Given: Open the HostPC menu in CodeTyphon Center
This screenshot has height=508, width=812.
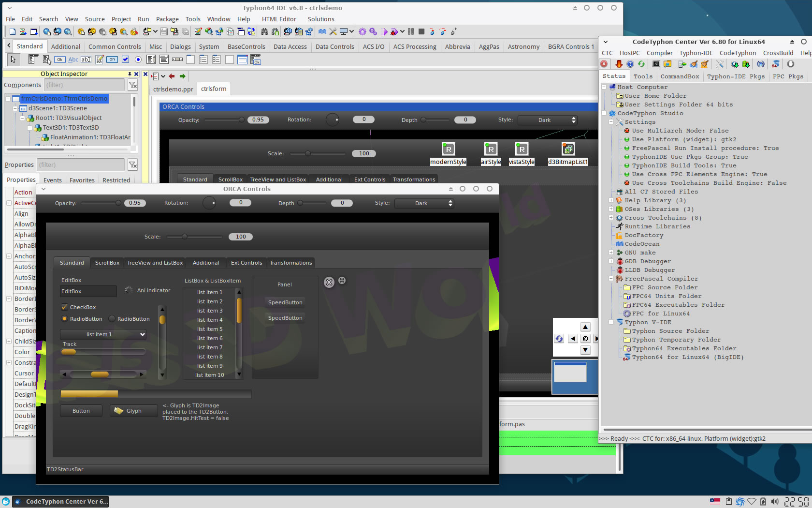Looking at the screenshot, I should 629,53.
